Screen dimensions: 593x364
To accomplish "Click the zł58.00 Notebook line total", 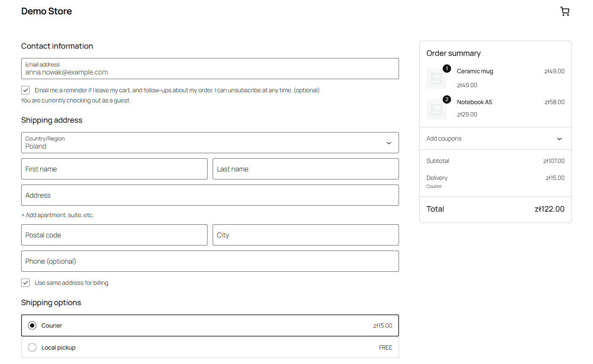I will click(554, 102).
